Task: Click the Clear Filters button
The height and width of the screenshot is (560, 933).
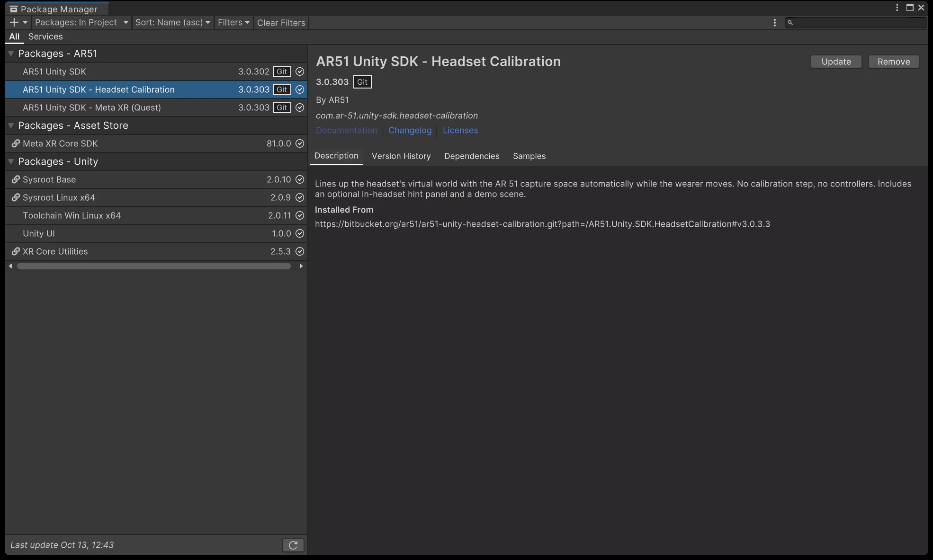Action: (x=281, y=22)
